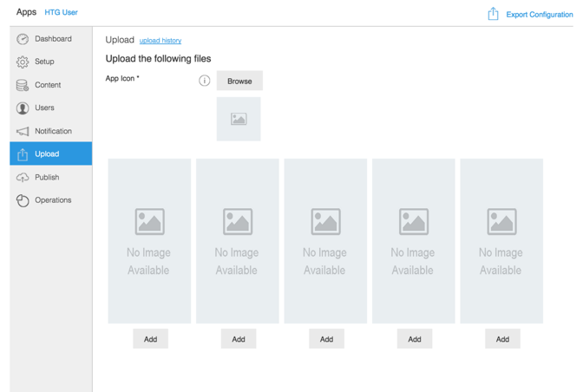583x392 pixels.
Task: Click Add under the fifth image placeholder
Action: pos(502,339)
